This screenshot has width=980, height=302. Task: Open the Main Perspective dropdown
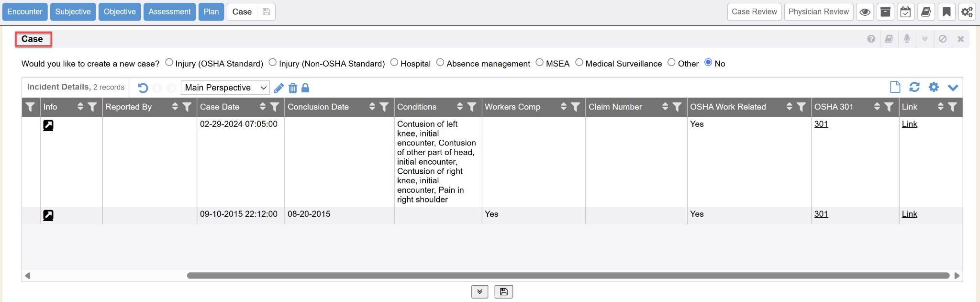point(225,88)
